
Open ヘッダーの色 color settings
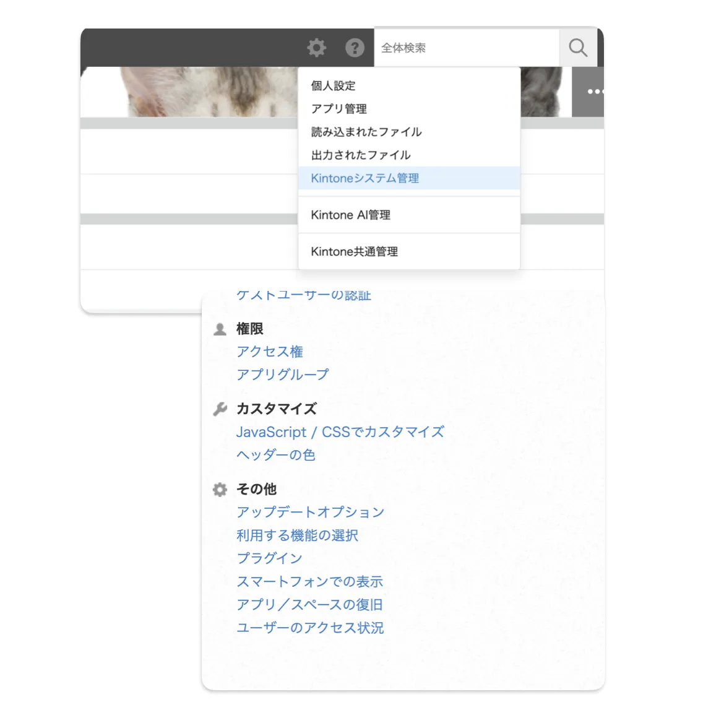pos(275,455)
